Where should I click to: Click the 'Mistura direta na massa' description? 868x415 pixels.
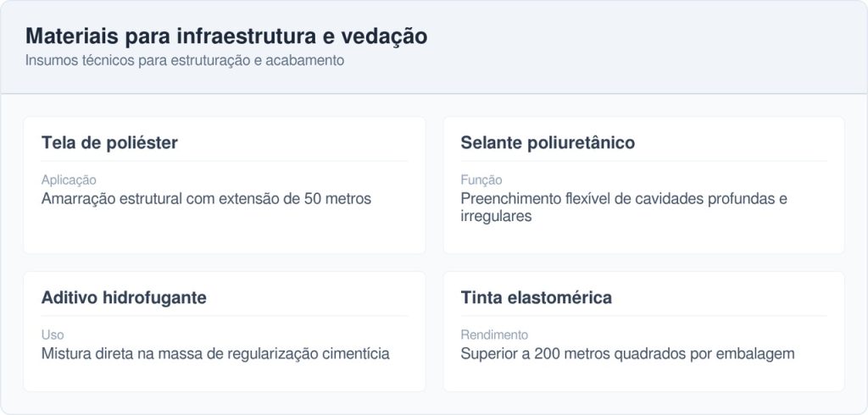(215, 354)
